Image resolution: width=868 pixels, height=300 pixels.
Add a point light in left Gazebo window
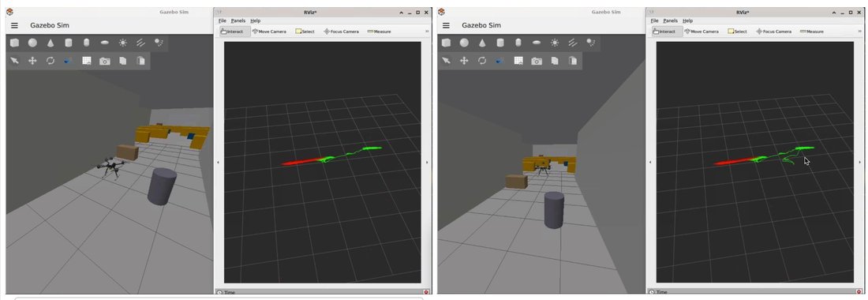[122, 43]
